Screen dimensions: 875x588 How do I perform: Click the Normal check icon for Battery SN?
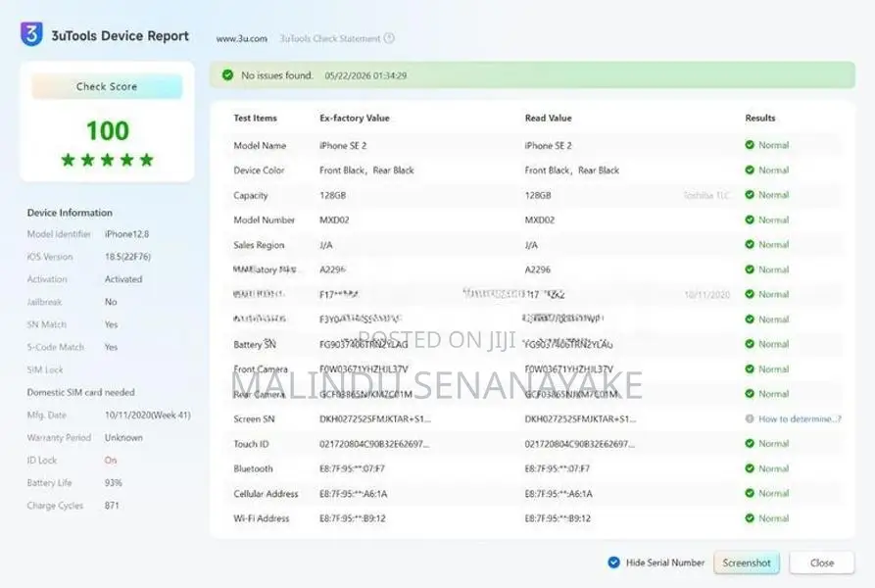point(750,344)
